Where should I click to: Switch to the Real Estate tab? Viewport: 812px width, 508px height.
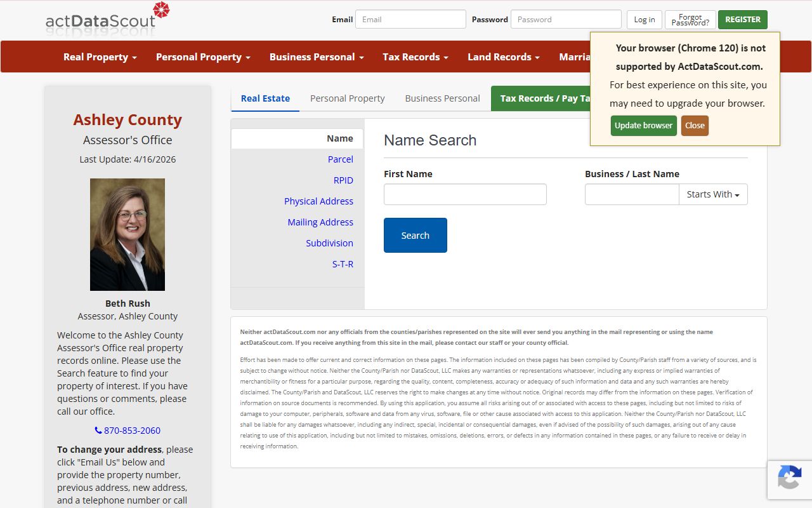pos(265,98)
